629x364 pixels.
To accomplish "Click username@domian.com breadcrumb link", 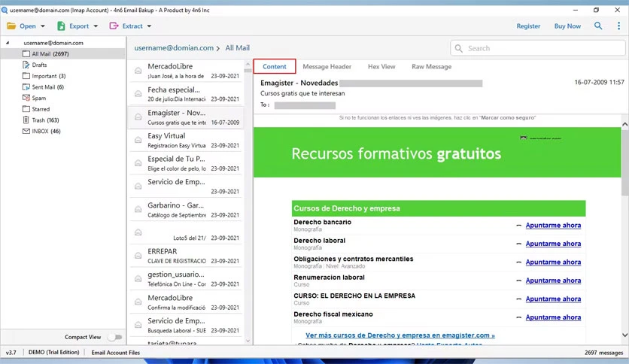I will click(x=174, y=48).
